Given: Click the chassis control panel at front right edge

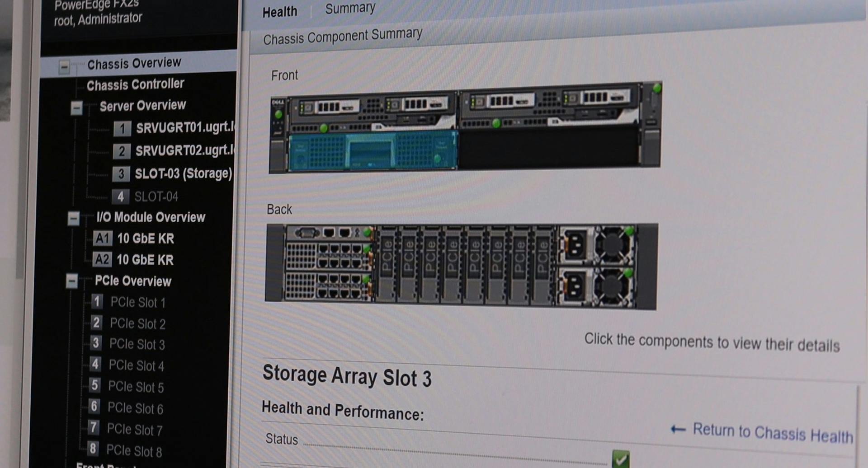Looking at the screenshot, I should point(651,125).
